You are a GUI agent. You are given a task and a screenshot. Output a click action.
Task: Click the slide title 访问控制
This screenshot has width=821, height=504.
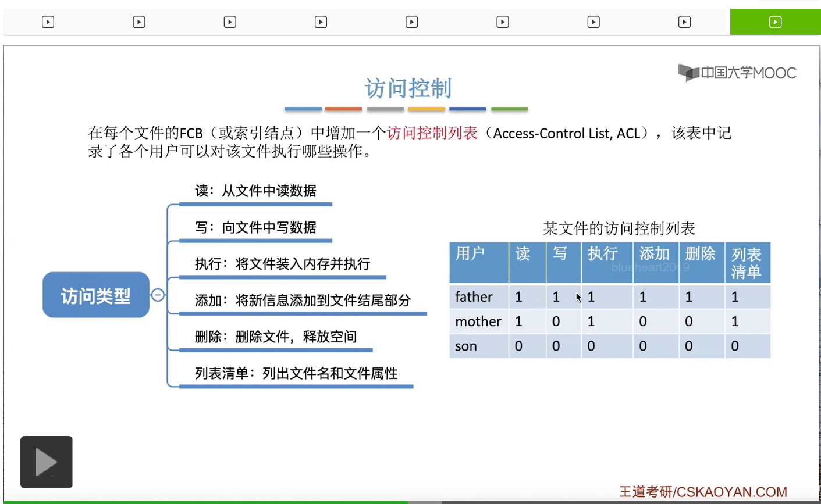click(408, 88)
